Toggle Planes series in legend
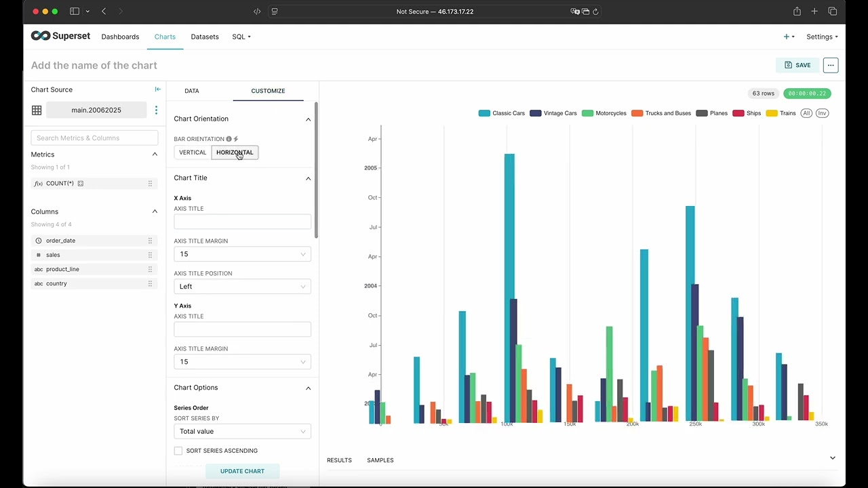Screen dimensions: 868x488 [712, 113]
